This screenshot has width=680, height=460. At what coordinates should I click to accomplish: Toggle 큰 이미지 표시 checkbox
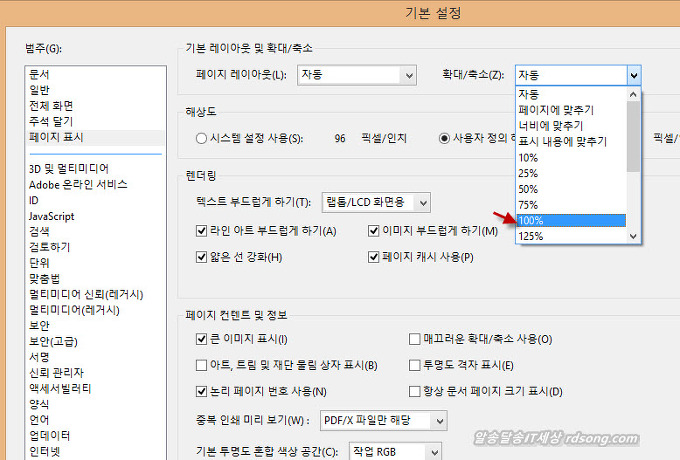point(203,340)
